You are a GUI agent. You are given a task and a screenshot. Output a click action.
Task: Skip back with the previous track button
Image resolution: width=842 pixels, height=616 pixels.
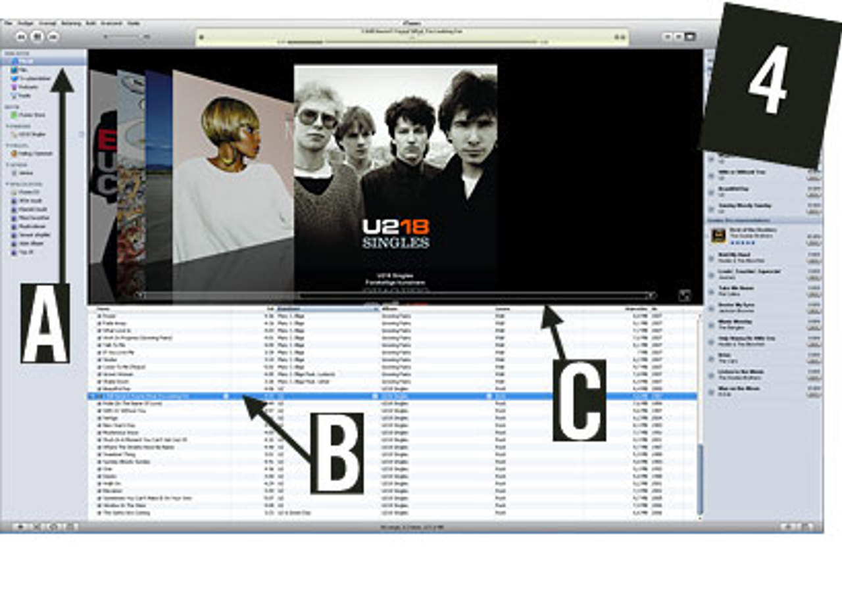pos(21,37)
